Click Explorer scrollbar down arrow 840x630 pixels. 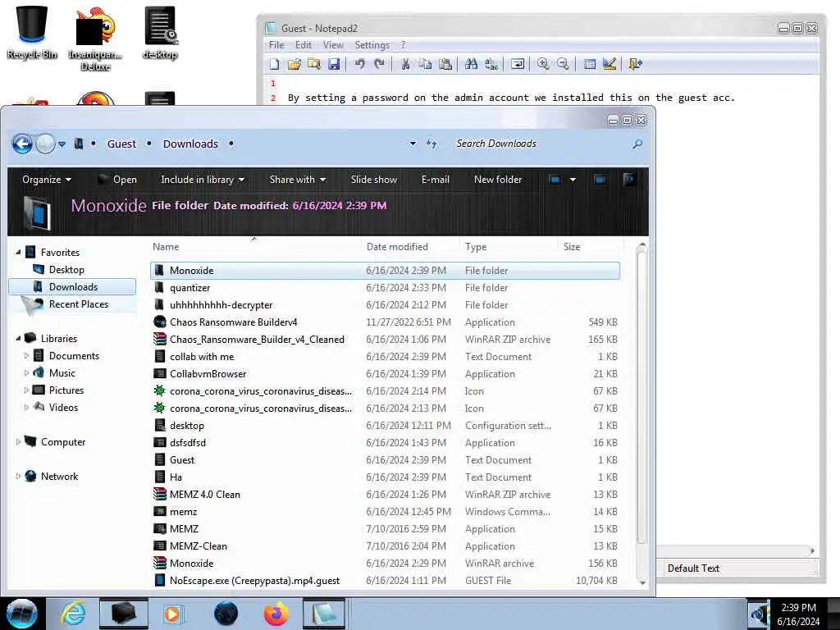[x=642, y=582]
